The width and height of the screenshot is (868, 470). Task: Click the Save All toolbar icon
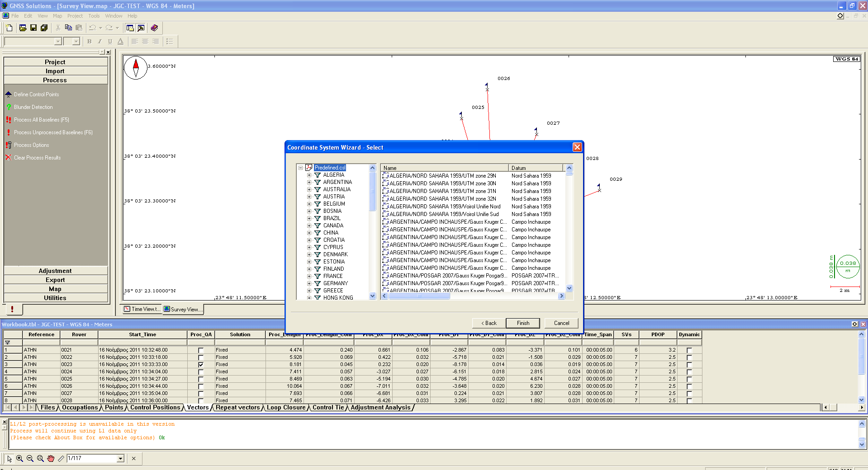pyautogui.click(x=44, y=28)
